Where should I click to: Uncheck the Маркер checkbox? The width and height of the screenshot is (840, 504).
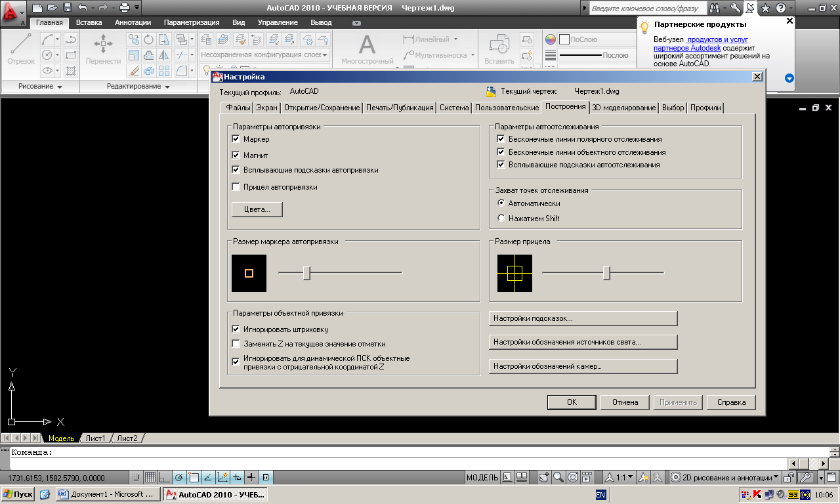[236, 139]
